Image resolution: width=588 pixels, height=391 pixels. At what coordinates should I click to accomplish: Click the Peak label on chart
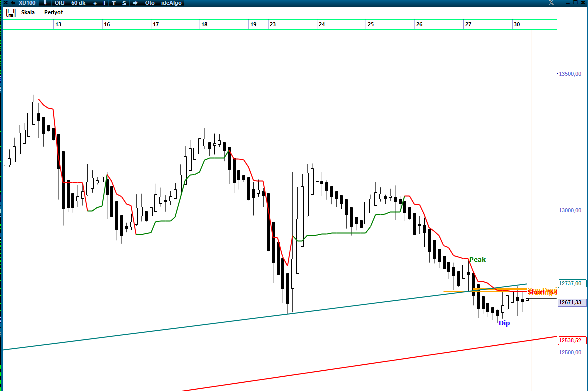478,260
